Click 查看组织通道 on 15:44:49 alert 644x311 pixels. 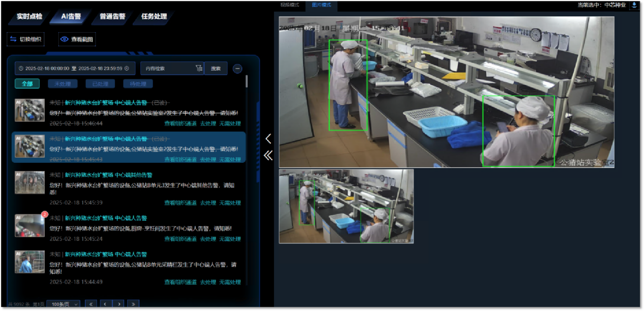tap(181, 282)
